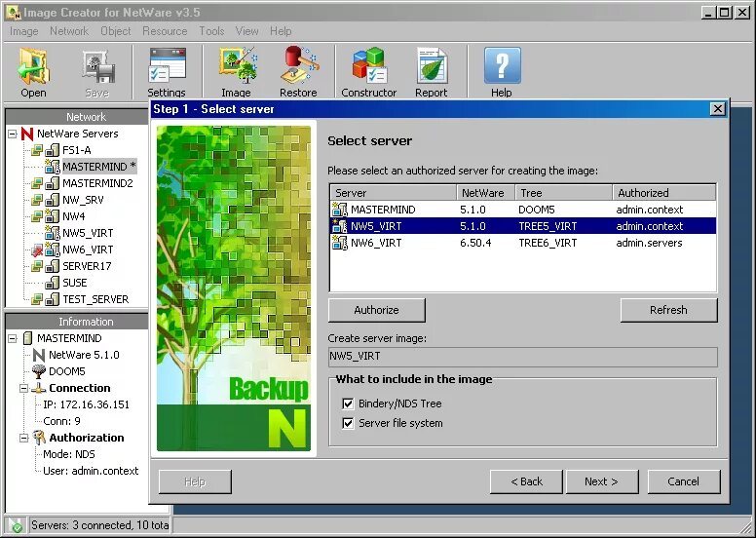Toggle the Bindery/NDS Tree checkbox

point(348,403)
